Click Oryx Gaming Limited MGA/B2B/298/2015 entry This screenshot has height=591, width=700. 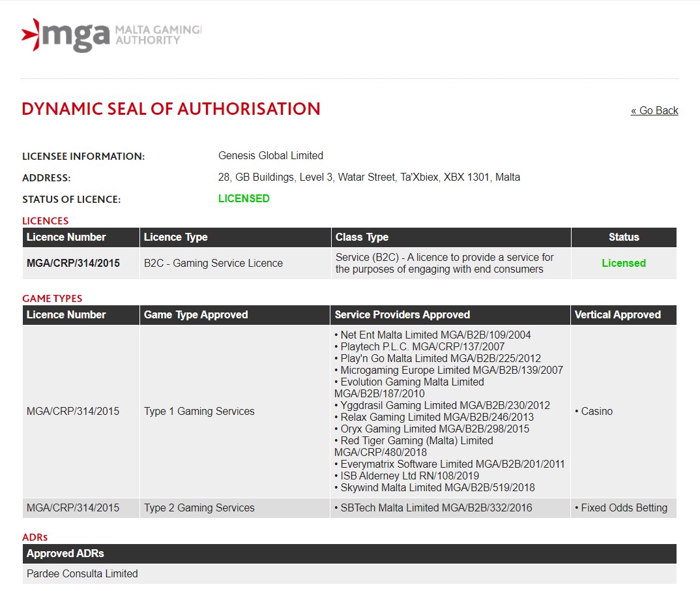[x=431, y=429]
